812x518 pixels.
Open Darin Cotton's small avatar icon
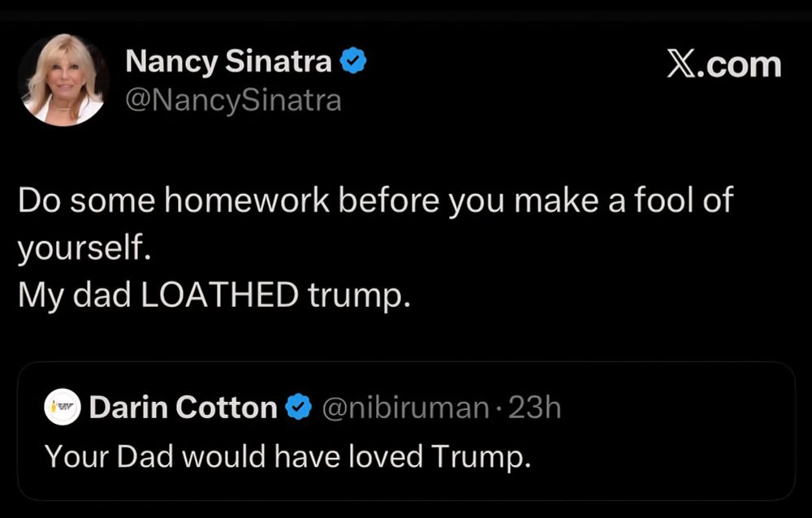coord(63,407)
